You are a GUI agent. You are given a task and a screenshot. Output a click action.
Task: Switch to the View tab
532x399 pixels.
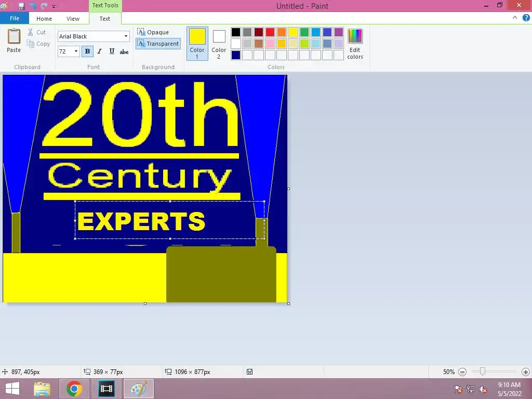tap(73, 19)
